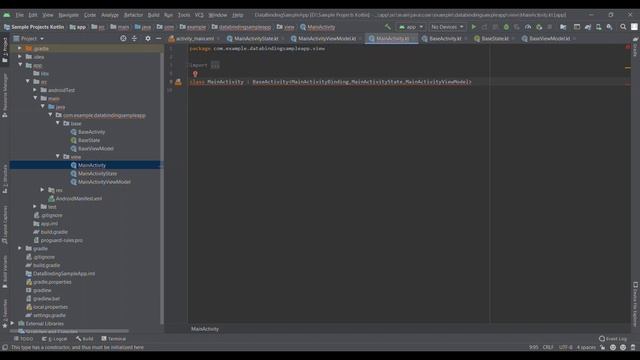Open the 1: Project side tab
The image size is (640, 360).
[x=5, y=50]
